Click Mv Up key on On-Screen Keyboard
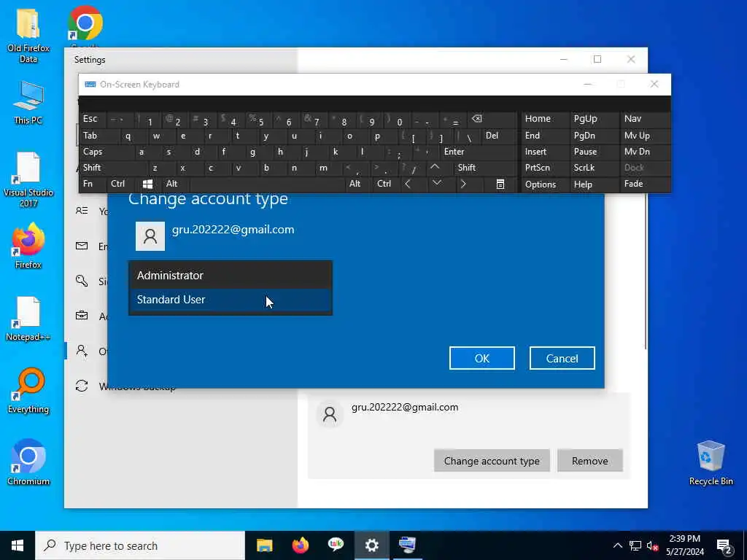This screenshot has height=560, width=747. (x=645, y=136)
